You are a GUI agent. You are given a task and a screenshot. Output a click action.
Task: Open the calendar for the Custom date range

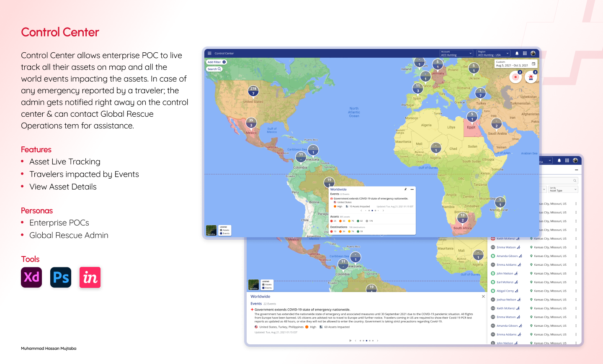[x=533, y=64]
